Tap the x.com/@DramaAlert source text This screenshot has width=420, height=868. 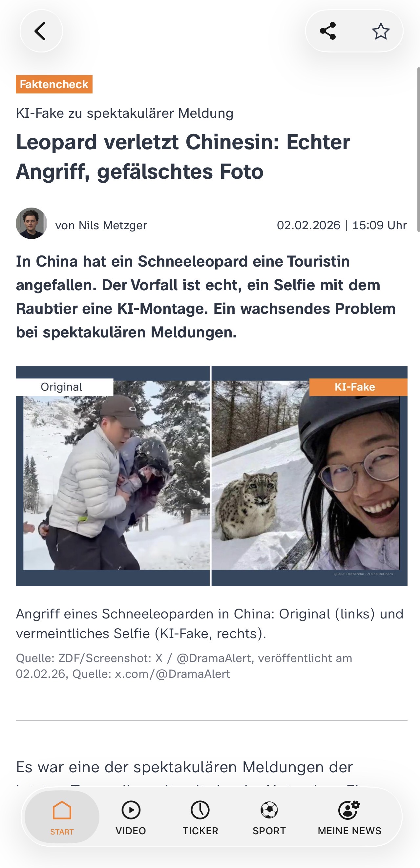click(172, 674)
